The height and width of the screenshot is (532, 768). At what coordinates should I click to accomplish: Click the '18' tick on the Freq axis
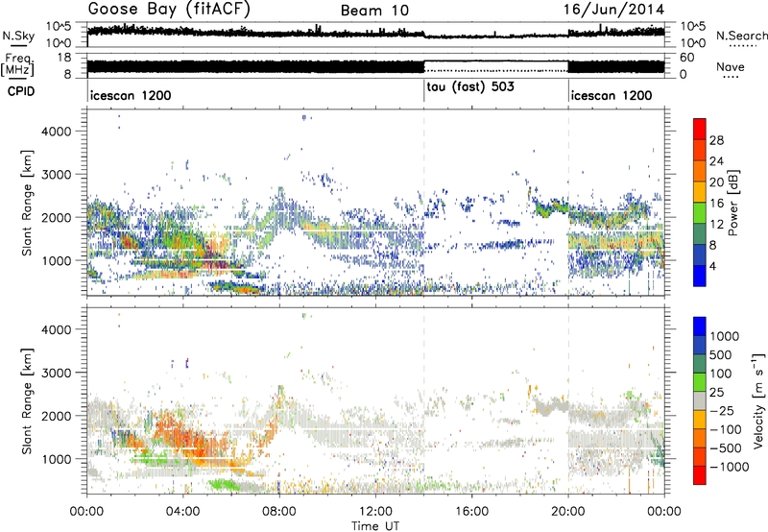pos(64,58)
